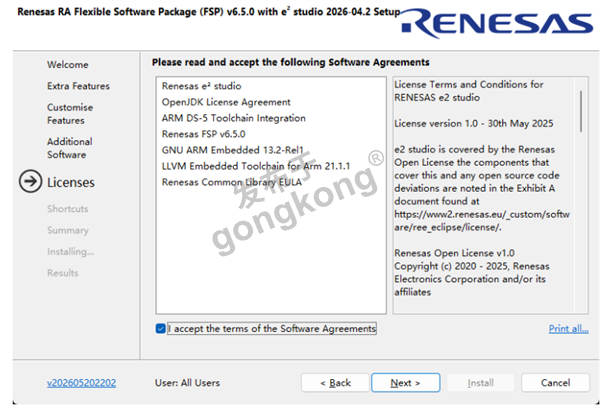The image size is (600, 409).
Task: Select Renesas FSP v6.5.0 license entry
Action: point(203,134)
